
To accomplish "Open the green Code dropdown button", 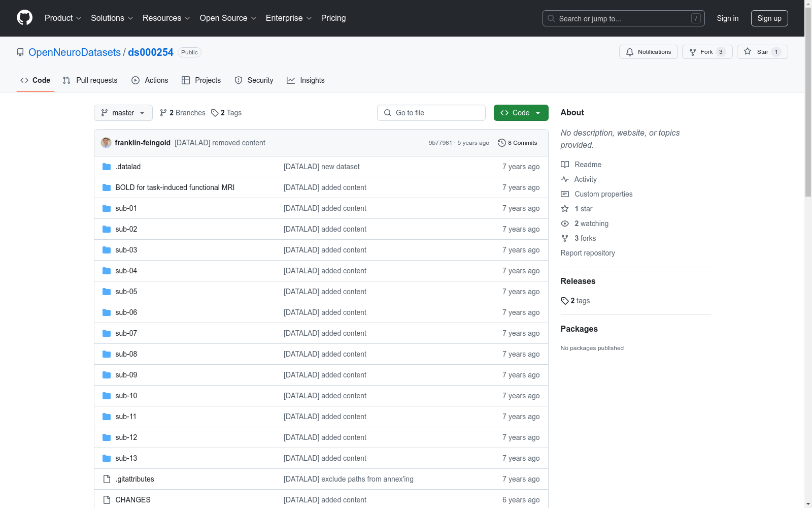I will tap(521, 113).
